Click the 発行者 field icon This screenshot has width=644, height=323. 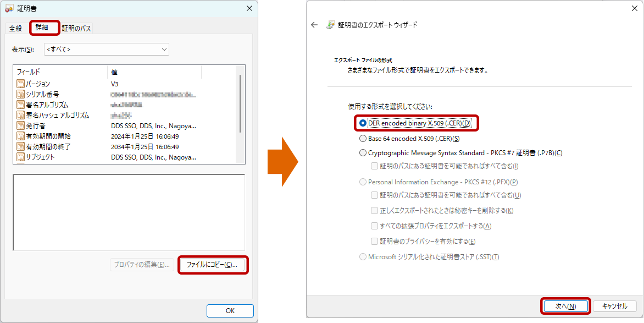pos(21,126)
